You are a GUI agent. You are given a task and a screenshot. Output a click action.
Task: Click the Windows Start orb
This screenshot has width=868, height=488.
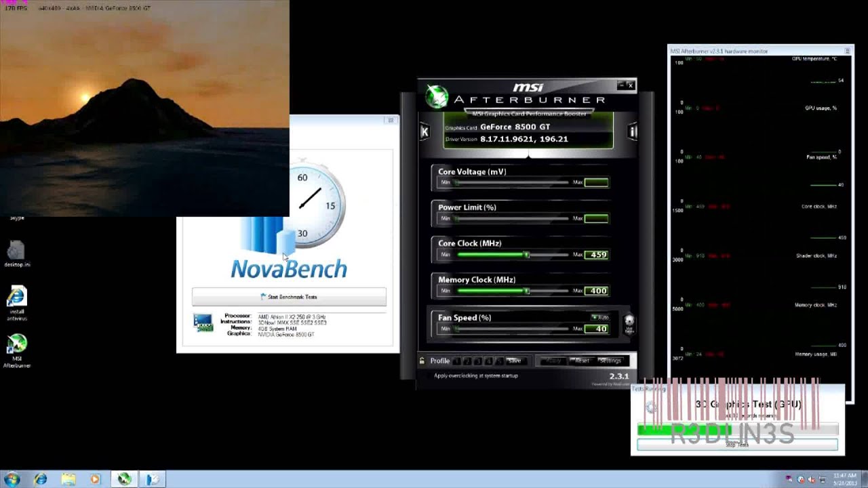pos(12,479)
